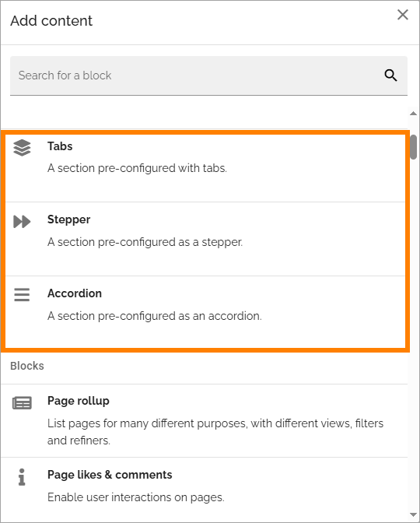
Task: Click 'A section pre-configured with tabs' description
Action: point(137,168)
